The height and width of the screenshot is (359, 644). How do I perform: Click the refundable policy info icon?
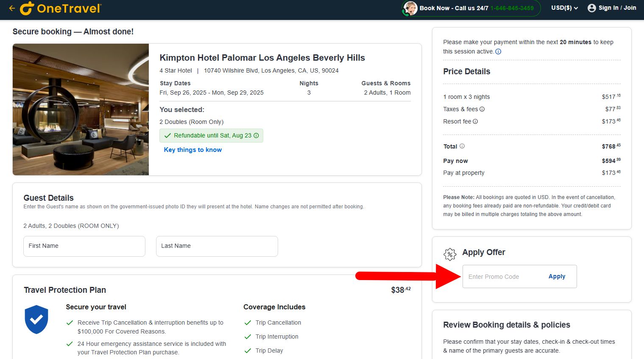point(256,135)
